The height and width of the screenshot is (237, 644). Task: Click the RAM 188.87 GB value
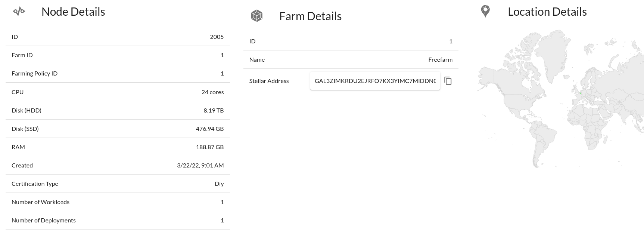210,147
